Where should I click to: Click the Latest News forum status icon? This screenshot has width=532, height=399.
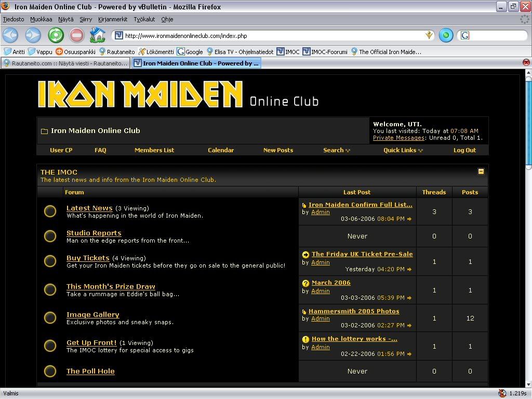coord(50,211)
